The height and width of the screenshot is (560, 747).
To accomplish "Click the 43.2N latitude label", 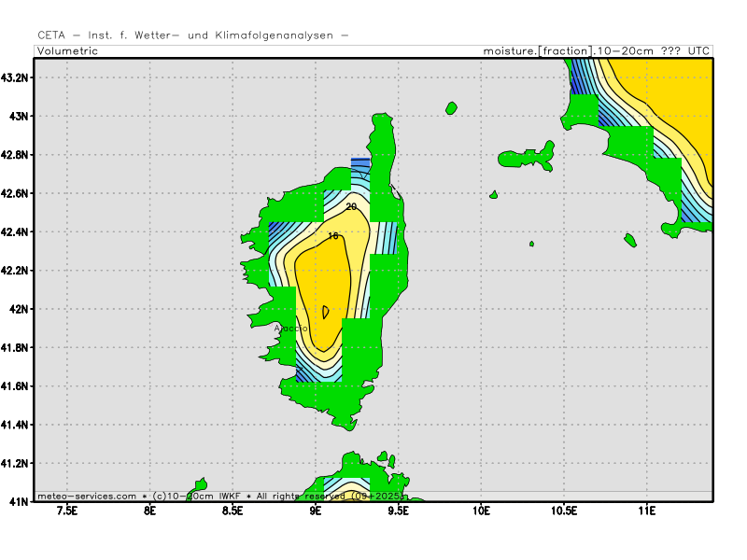I will (14, 77).
